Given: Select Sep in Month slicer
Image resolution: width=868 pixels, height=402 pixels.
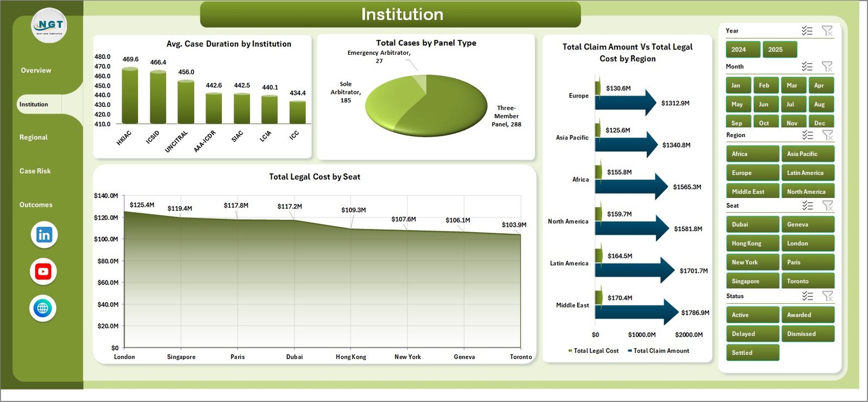Looking at the screenshot, I should point(738,122).
